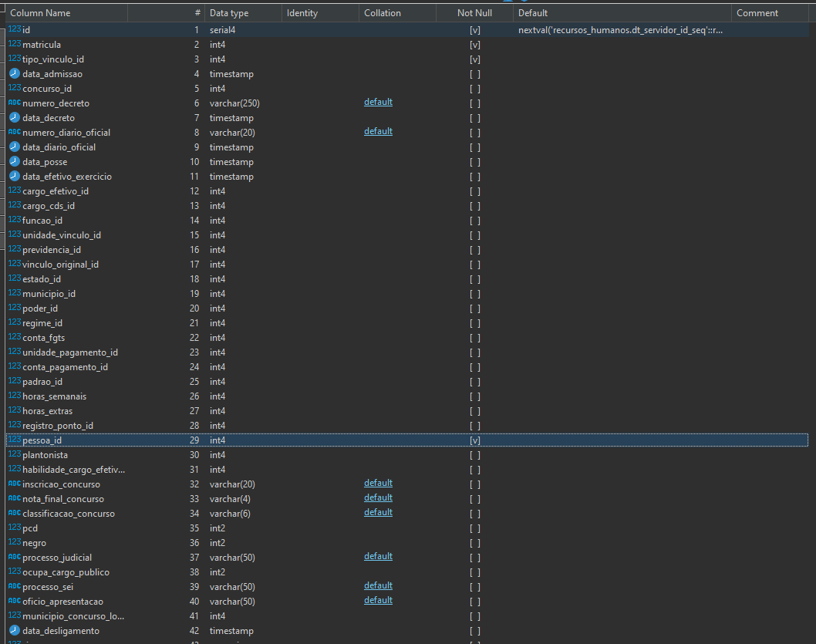Click the Identity column header
816x644 pixels.
320,13
